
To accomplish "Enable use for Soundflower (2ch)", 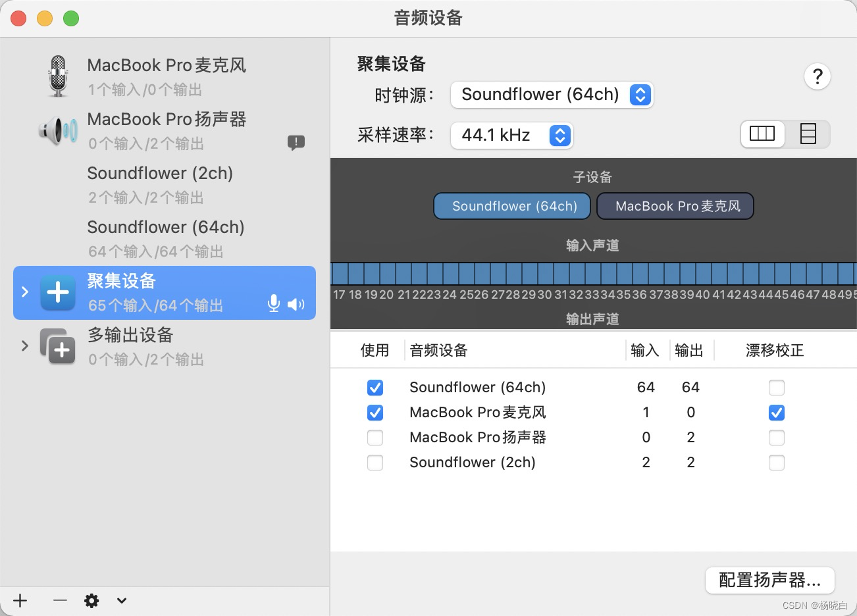I will [x=375, y=463].
